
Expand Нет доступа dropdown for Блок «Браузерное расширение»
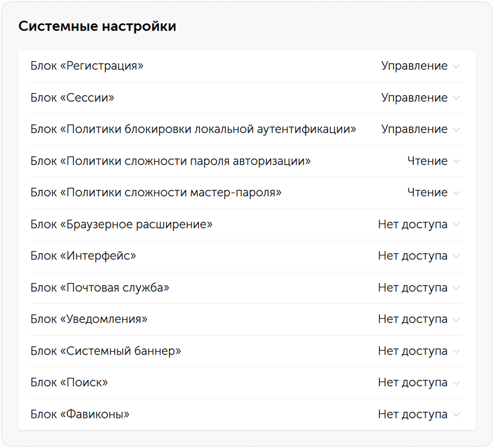[456, 224]
